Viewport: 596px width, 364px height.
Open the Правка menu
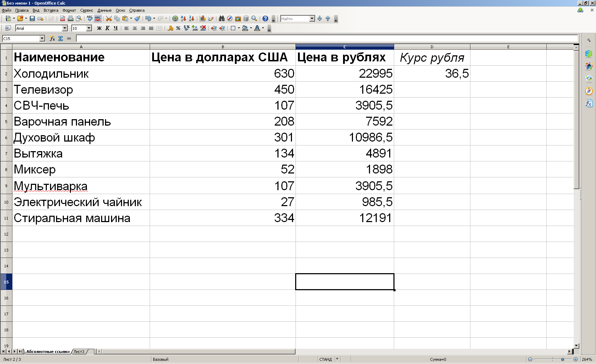pos(22,10)
